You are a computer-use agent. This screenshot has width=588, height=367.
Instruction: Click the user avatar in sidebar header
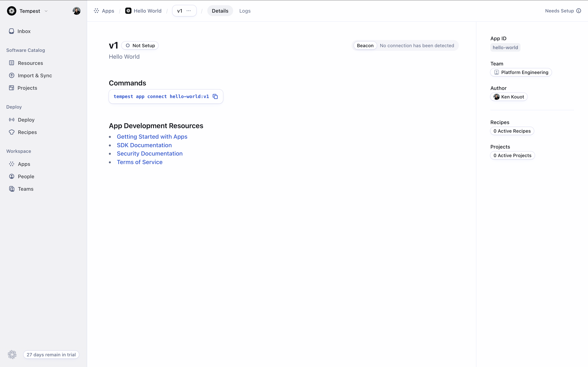[76, 11]
